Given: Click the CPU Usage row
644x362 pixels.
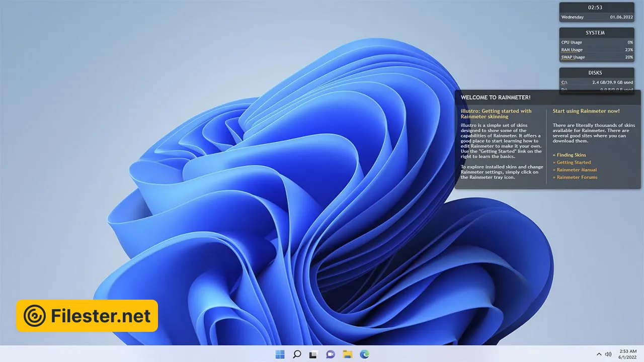Looking at the screenshot, I should pyautogui.click(x=597, y=43).
